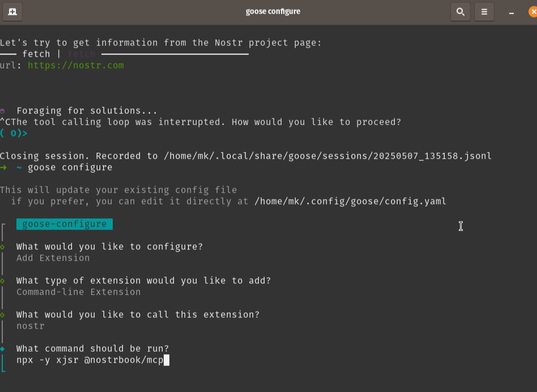Click the goose configure window title
The width and height of the screenshot is (537, 392).
(272, 11)
